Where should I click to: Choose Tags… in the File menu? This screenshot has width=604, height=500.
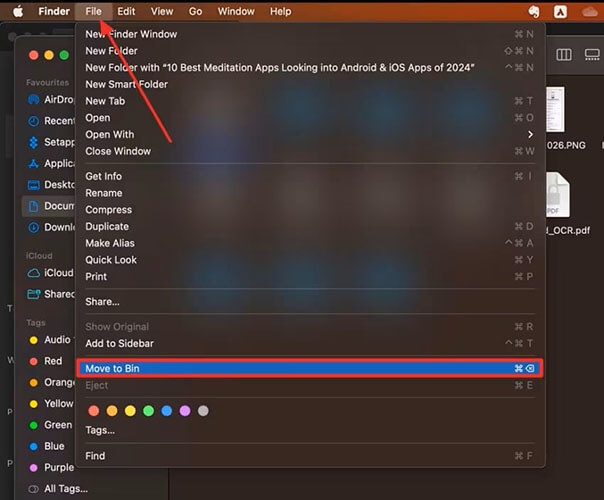pos(310,430)
